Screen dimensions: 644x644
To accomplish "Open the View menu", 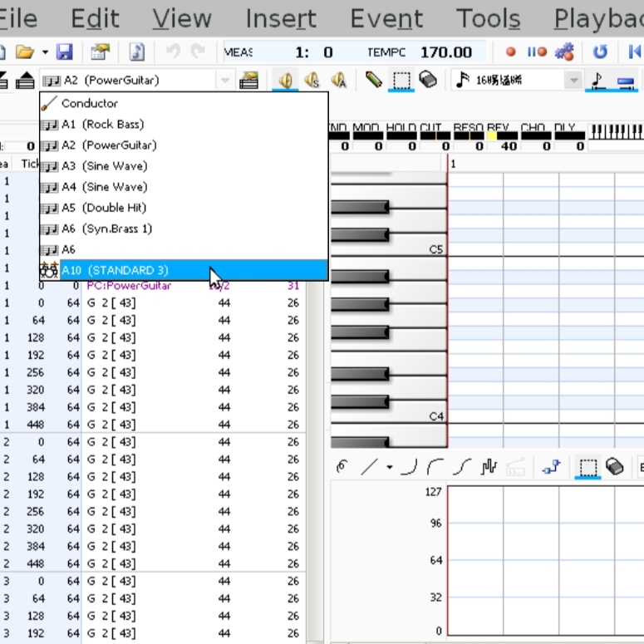I will [182, 18].
